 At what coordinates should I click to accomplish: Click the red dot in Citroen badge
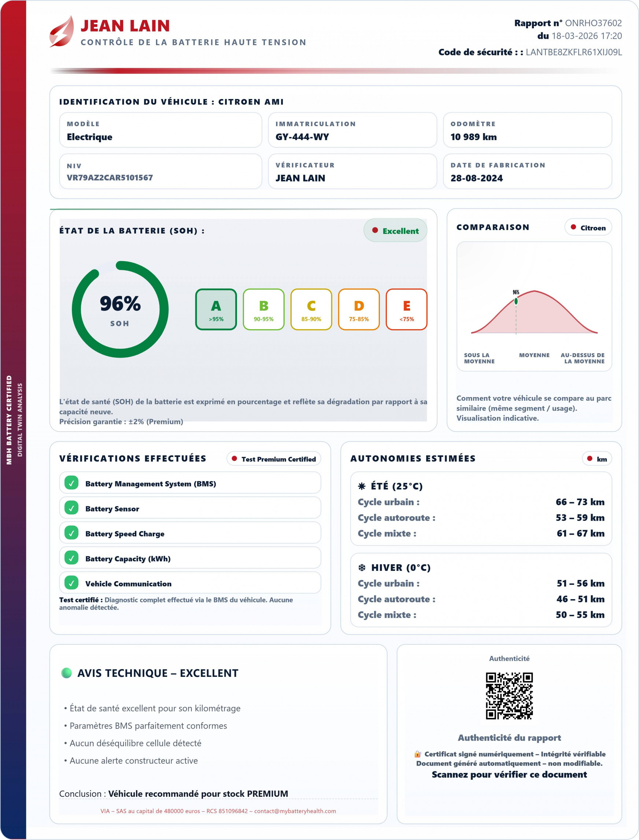573,227
